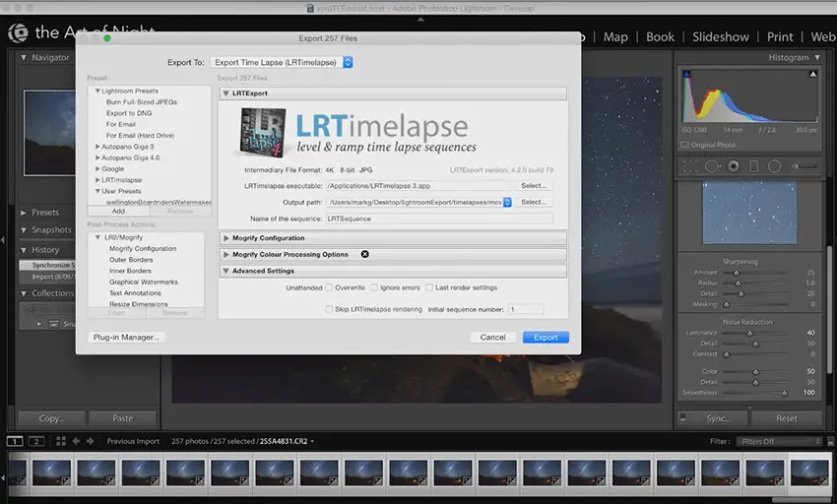
Task: Expand the Google preset folder
Action: 97,168
